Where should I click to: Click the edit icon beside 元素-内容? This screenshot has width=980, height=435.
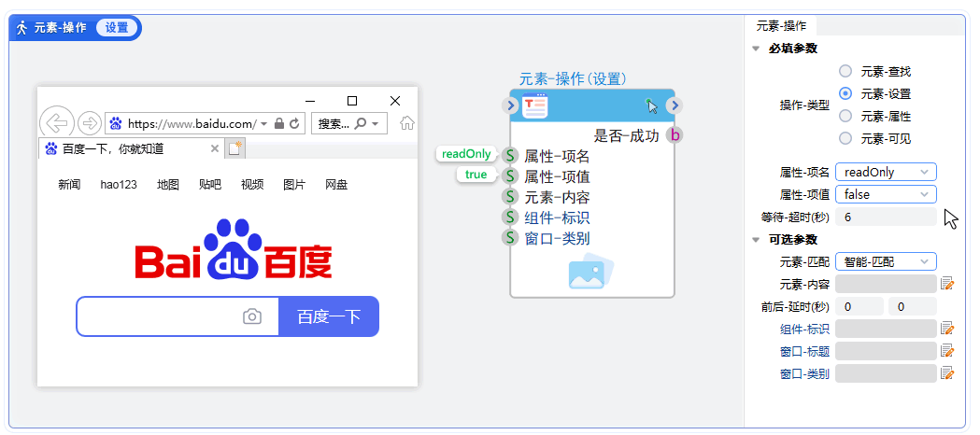(947, 284)
